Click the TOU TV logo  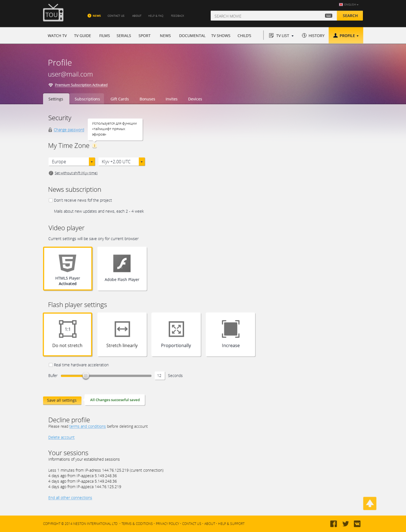(53, 13)
